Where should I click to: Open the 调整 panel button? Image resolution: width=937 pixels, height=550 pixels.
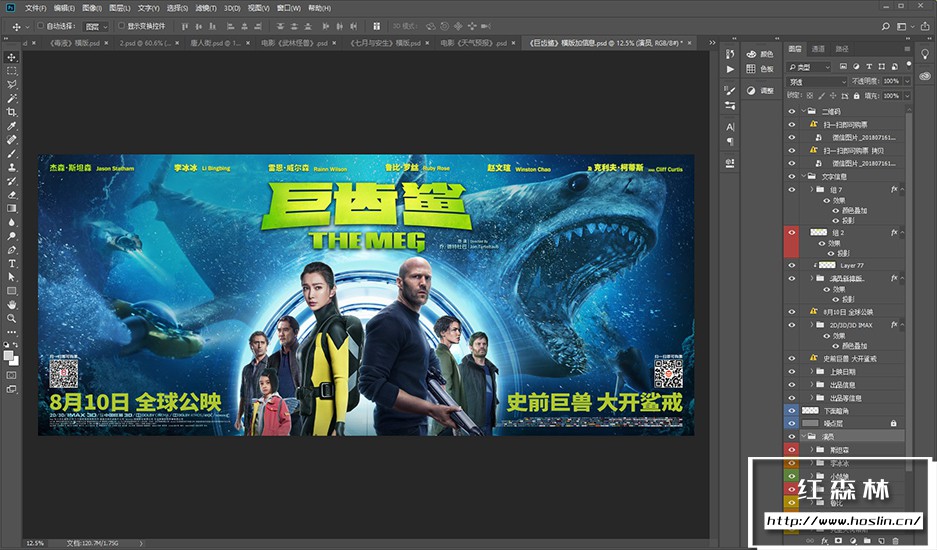click(x=760, y=91)
